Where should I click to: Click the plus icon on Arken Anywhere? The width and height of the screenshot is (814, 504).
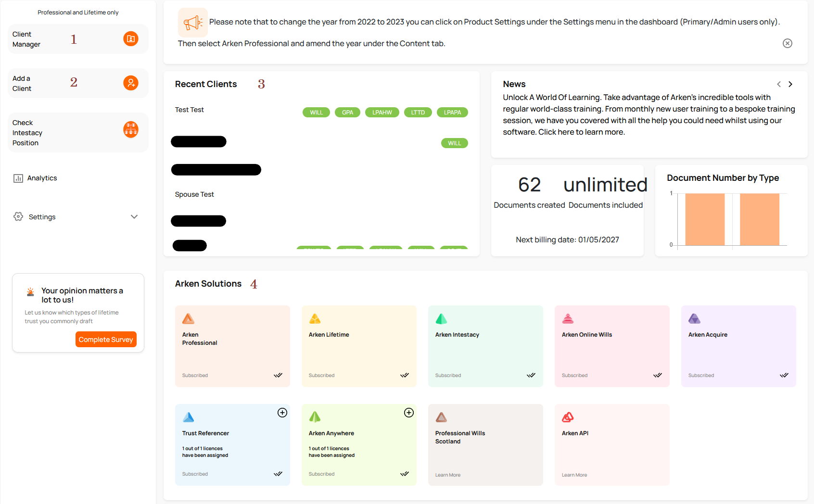409,413
